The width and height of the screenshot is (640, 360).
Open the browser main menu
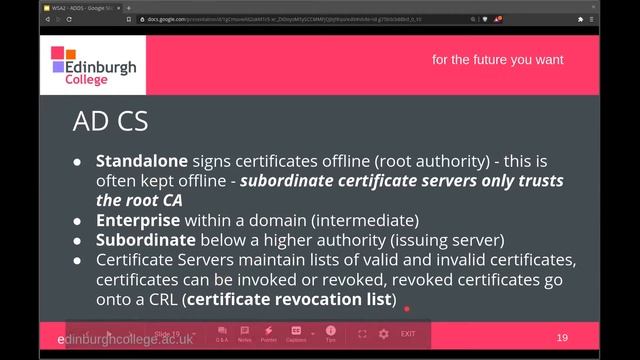click(591, 19)
